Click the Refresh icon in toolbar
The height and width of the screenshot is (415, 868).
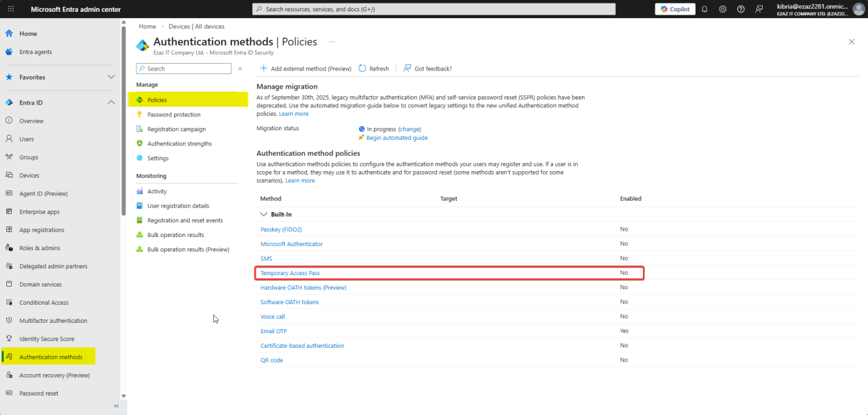pos(362,69)
